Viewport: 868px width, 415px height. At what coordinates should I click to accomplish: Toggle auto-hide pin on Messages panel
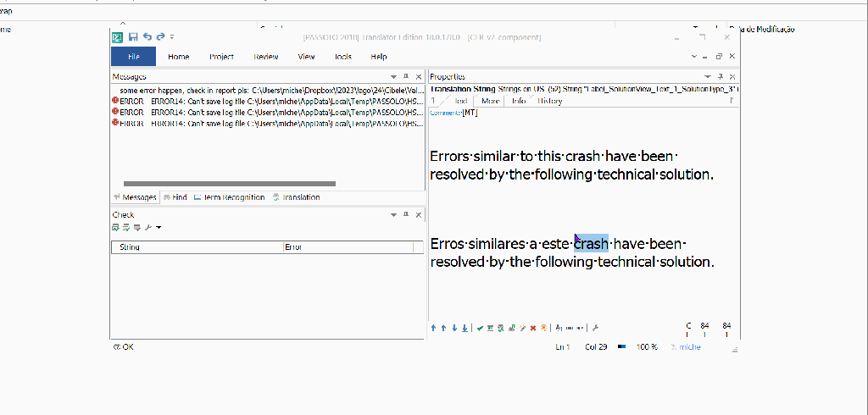coord(406,76)
